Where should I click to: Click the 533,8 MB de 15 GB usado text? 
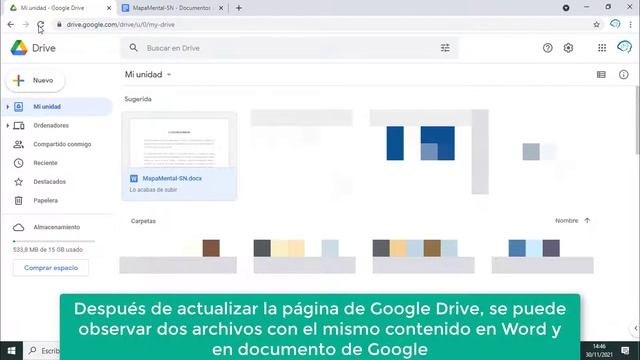pyautogui.click(x=48, y=250)
